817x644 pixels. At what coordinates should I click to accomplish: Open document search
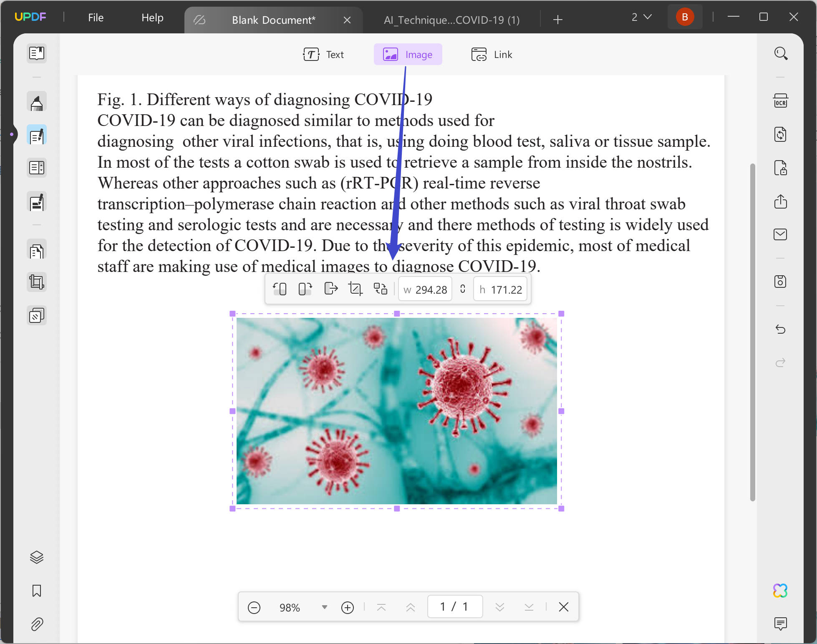(781, 53)
